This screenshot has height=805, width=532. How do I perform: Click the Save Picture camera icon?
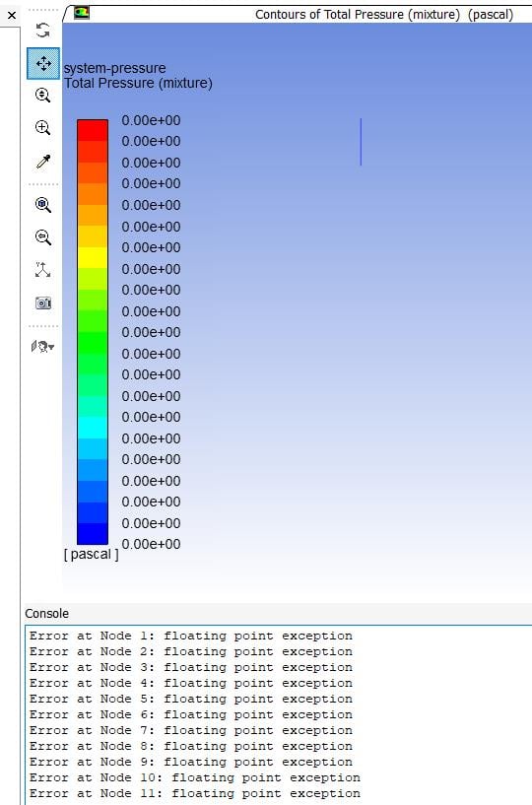43,302
